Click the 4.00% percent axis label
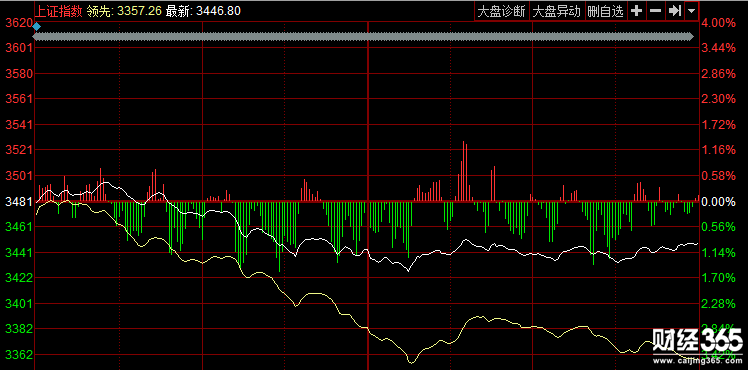Image resolution: width=748 pixels, height=370 pixels. 719,22
